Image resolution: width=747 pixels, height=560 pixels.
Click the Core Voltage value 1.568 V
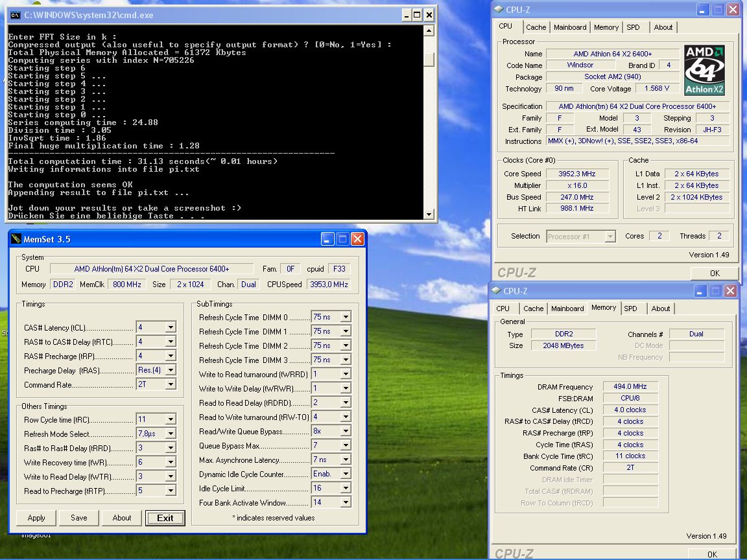(656, 88)
